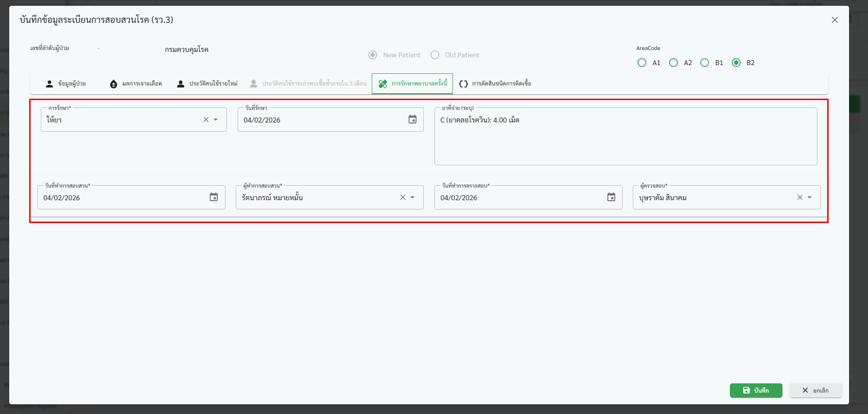This screenshot has height=414, width=868.
Task: Clear ผู้ตรวจสอบ selected name
Action: 799,197
